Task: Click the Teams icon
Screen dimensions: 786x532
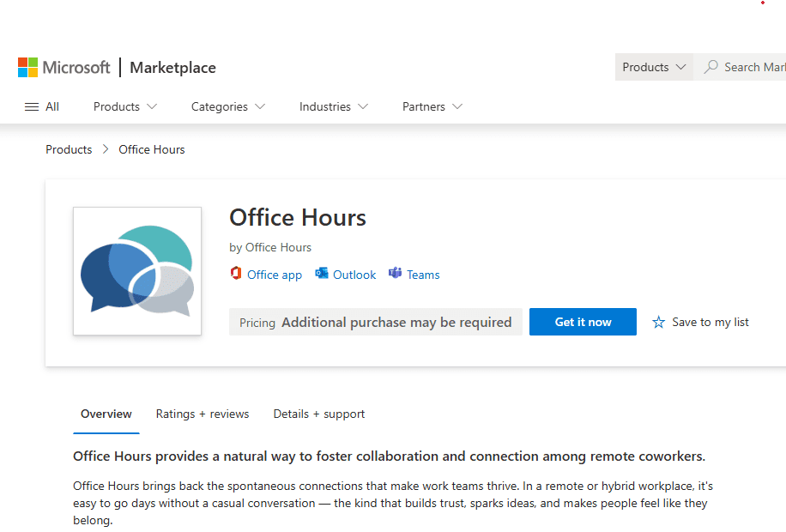Action: [395, 273]
